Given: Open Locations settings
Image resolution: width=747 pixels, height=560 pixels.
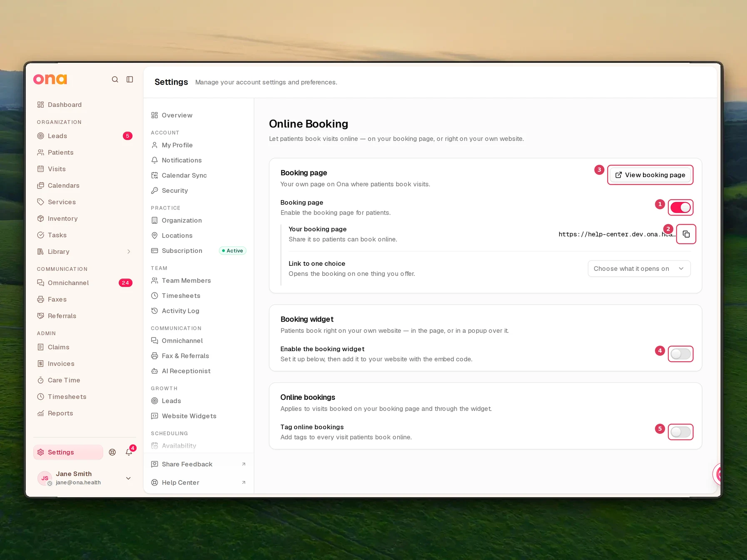Looking at the screenshot, I should (x=199, y=235).
